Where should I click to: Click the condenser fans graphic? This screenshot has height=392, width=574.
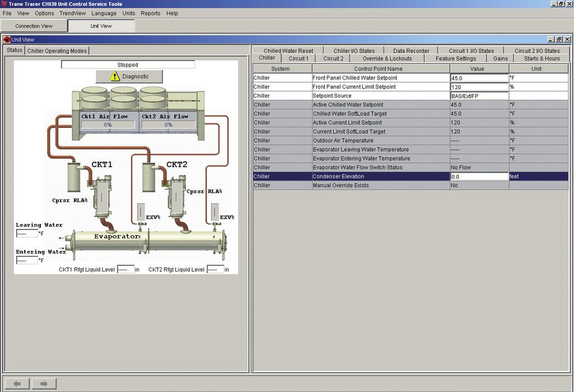tap(123, 97)
